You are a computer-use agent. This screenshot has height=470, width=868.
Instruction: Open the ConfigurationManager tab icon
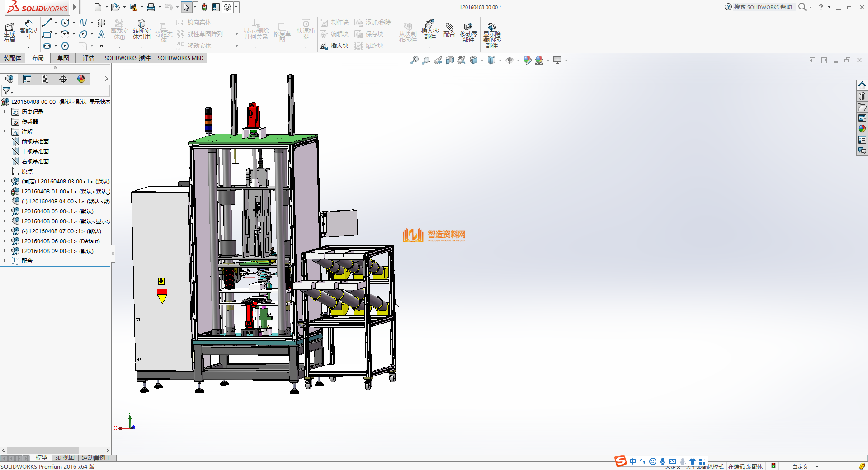pos(45,79)
